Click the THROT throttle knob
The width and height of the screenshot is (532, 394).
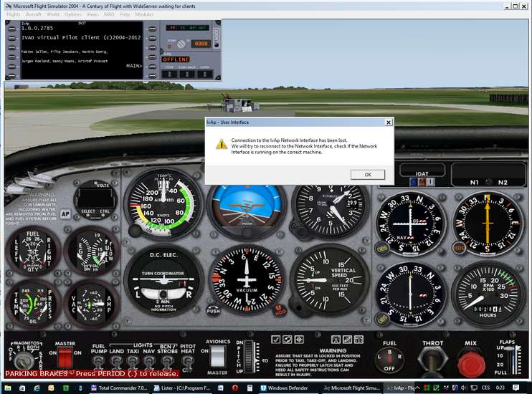pos(432,361)
